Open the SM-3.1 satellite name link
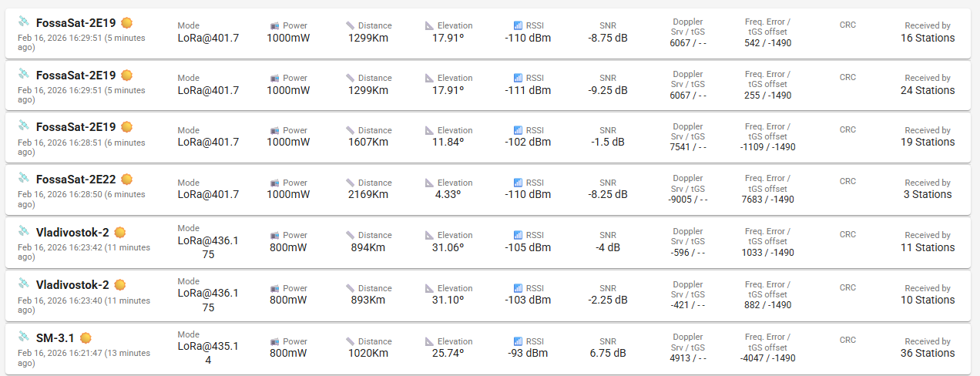 [55, 337]
